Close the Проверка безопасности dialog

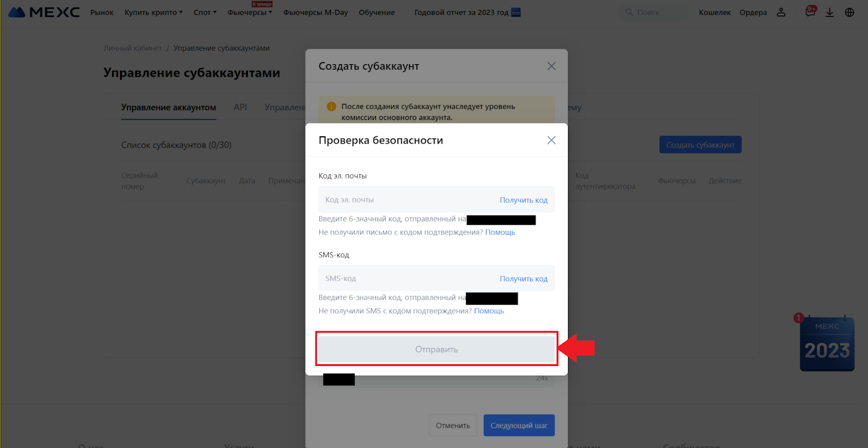[551, 140]
